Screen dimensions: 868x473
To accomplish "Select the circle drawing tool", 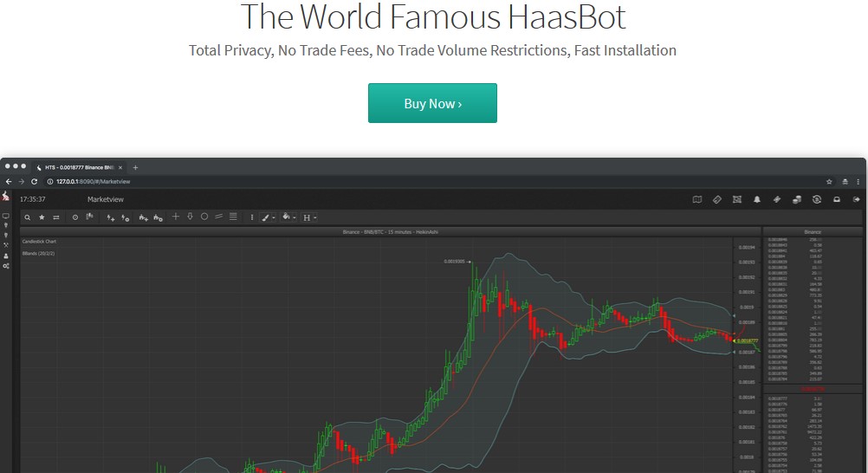I will pos(204,217).
